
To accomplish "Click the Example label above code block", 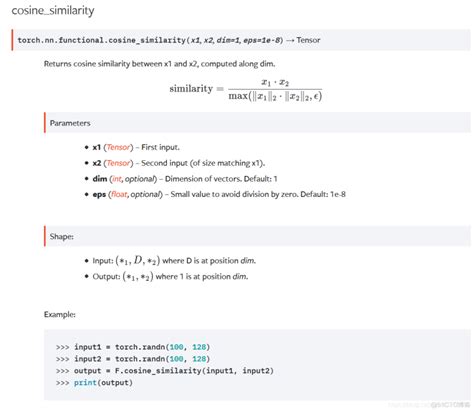I will [60, 314].
